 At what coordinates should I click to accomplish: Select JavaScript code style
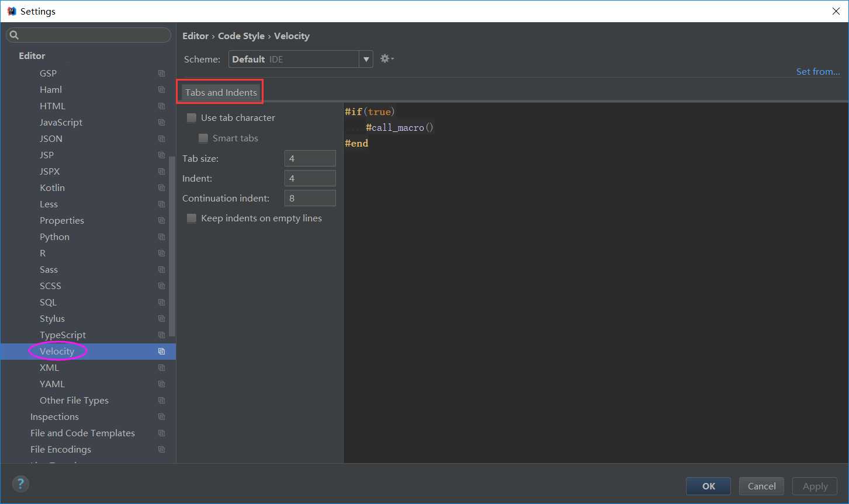(61, 122)
